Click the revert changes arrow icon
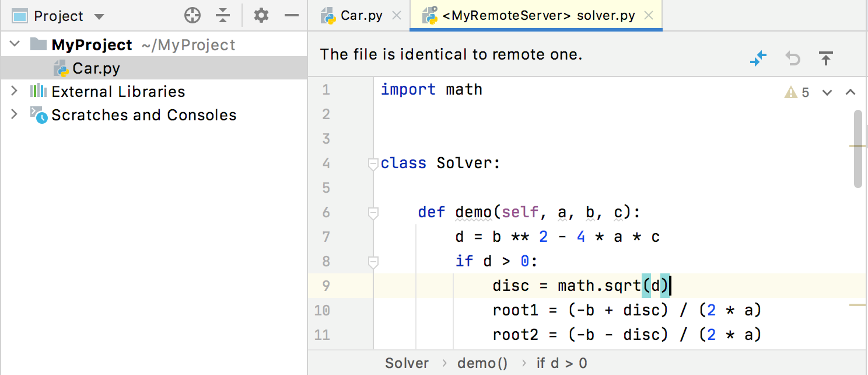868x375 pixels. pyautogui.click(x=792, y=58)
